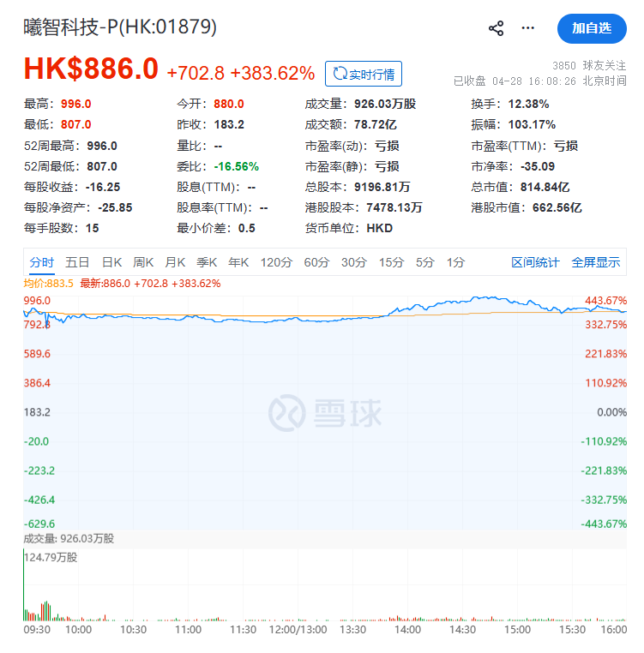The width and height of the screenshot is (644, 653).
Task: Click the 总市值 value 814.84亿
Action: pyautogui.click(x=545, y=187)
